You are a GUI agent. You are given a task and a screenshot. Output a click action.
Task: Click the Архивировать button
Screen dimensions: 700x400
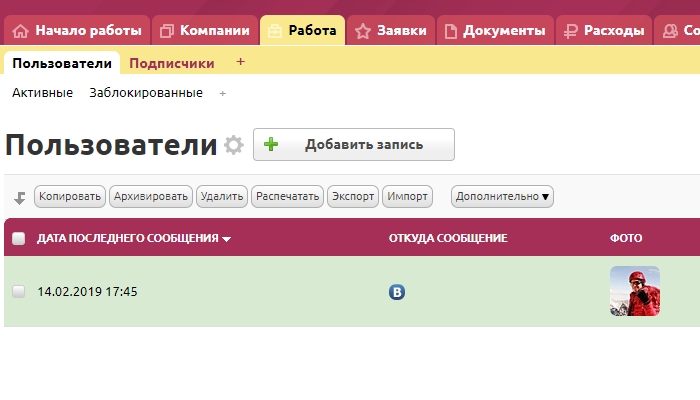pyautogui.click(x=151, y=196)
